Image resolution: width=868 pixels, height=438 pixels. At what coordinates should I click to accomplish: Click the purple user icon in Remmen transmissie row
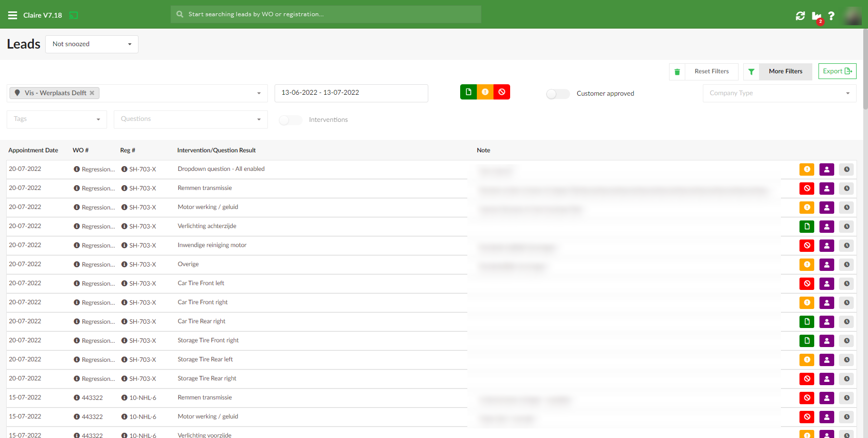coord(827,189)
